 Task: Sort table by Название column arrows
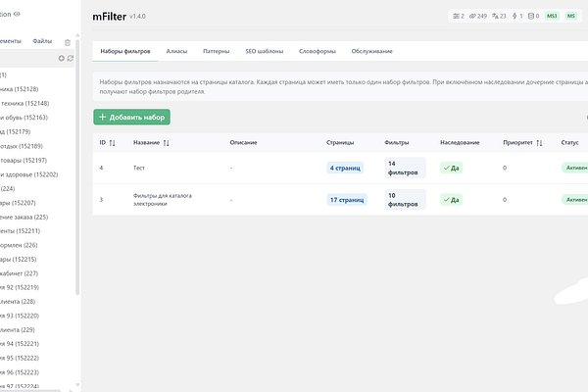[167, 143]
